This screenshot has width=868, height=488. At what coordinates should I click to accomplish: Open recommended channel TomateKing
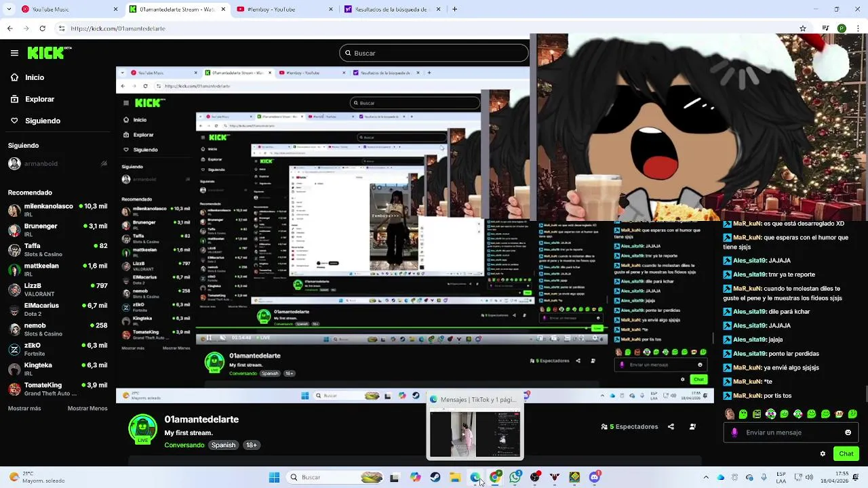pos(57,388)
